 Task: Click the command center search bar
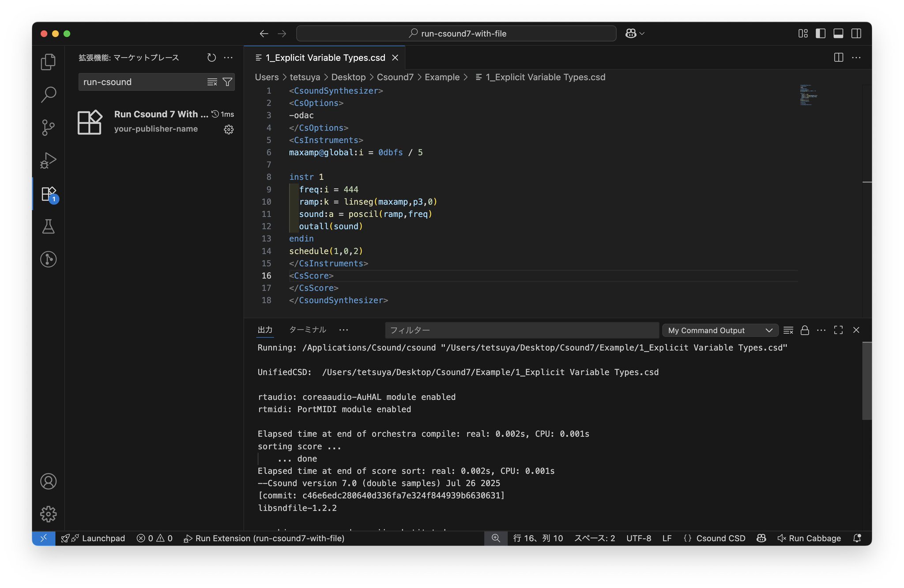[456, 34]
